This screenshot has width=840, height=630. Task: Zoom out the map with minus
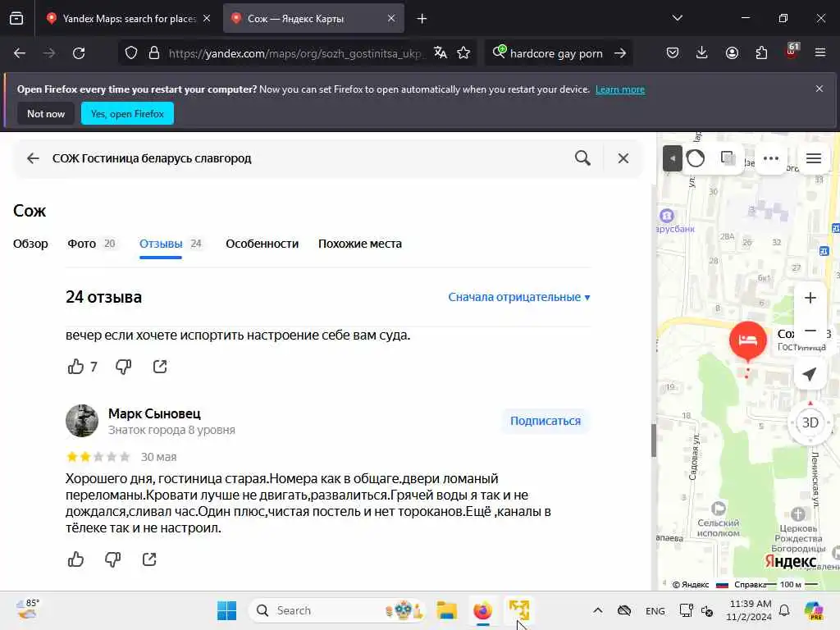pyautogui.click(x=810, y=331)
